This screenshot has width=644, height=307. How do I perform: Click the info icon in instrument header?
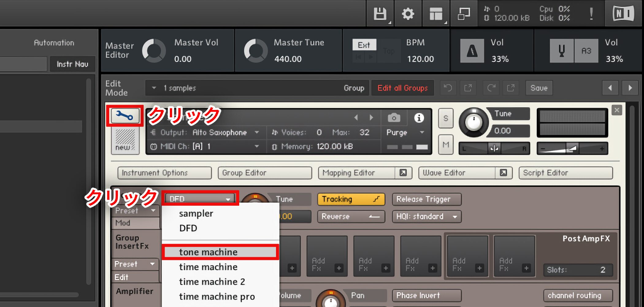[419, 118]
